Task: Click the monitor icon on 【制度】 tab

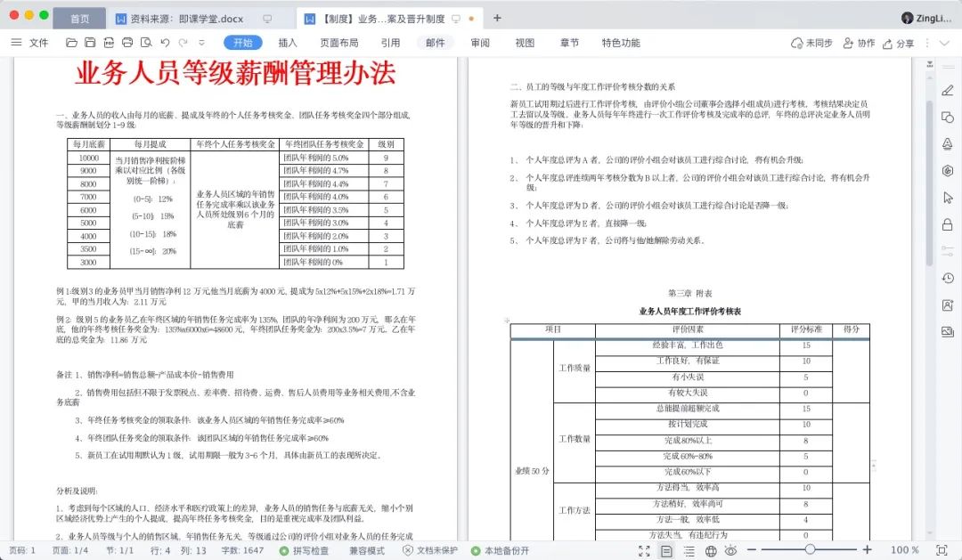Action: point(456,19)
